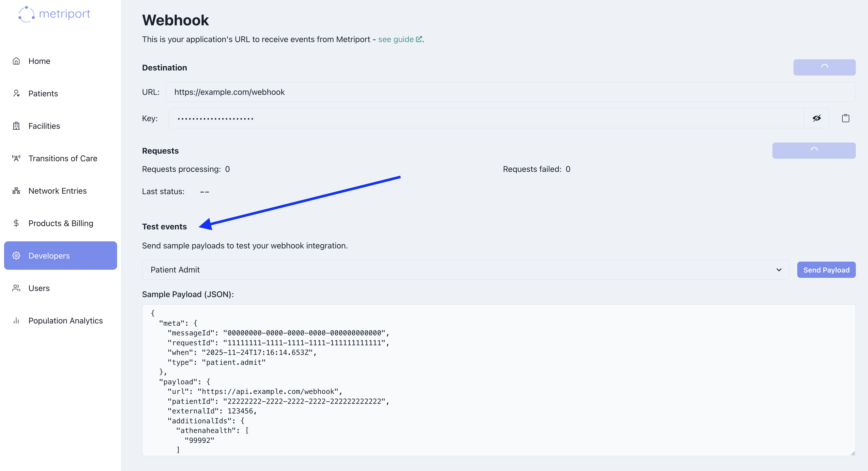
Task: Open the Patient Admit event dropdown
Action: [x=465, y=270]
